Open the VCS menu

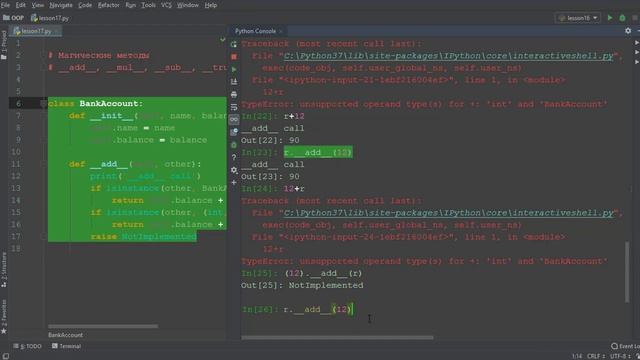166,5
